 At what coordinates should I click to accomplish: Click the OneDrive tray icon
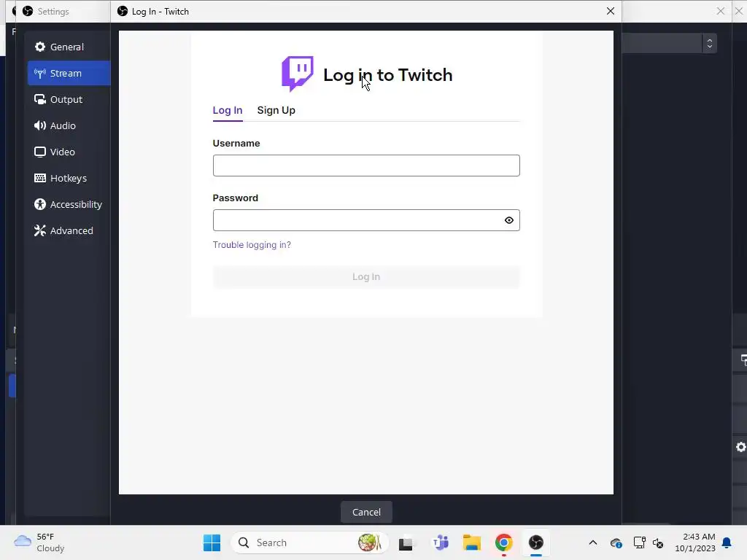[x=616, y=542]
